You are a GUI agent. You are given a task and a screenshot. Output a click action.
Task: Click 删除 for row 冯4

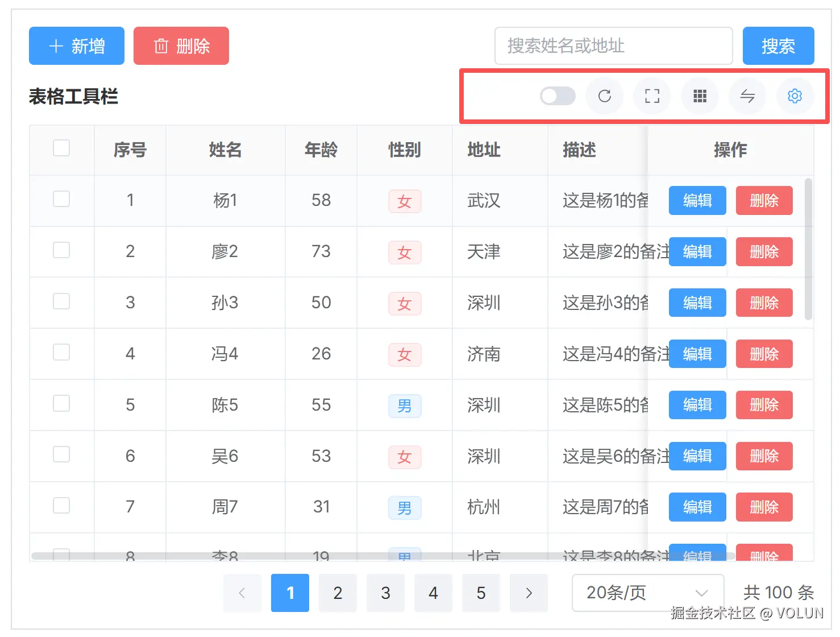click(764, 354)
